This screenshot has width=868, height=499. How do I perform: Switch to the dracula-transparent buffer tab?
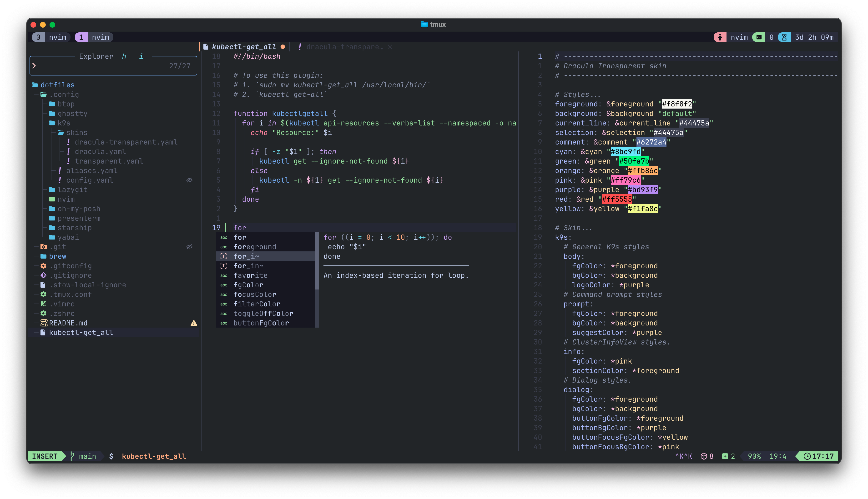click(x=344, y=47)
